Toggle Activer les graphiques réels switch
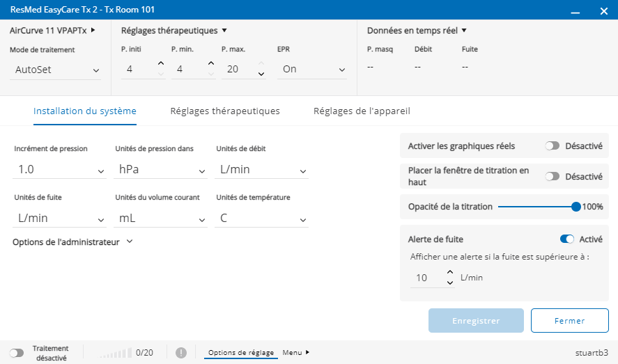This screenshot has width=618, height=364. click(553, 146)
